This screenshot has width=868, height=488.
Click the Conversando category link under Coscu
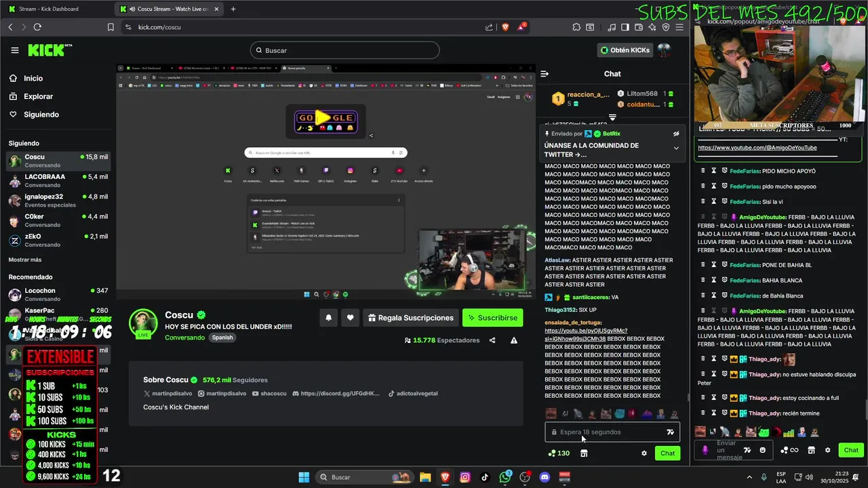[184, 338]
